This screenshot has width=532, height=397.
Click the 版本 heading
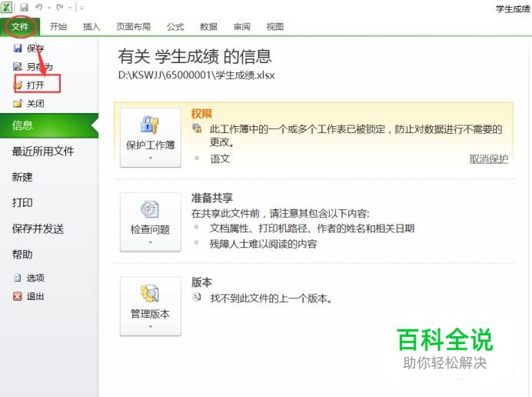tap(201, 282)
